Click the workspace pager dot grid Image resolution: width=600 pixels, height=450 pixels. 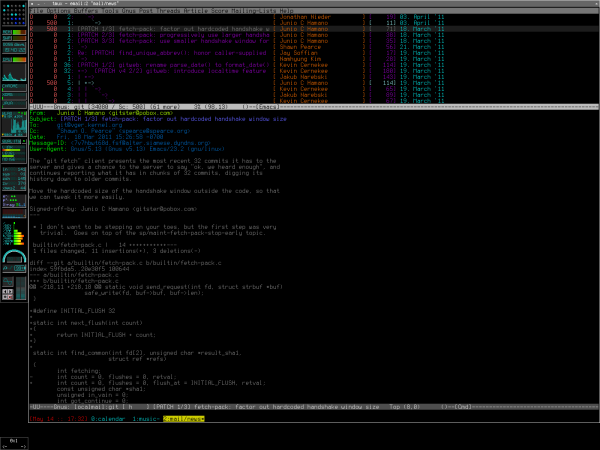(14, 15)
